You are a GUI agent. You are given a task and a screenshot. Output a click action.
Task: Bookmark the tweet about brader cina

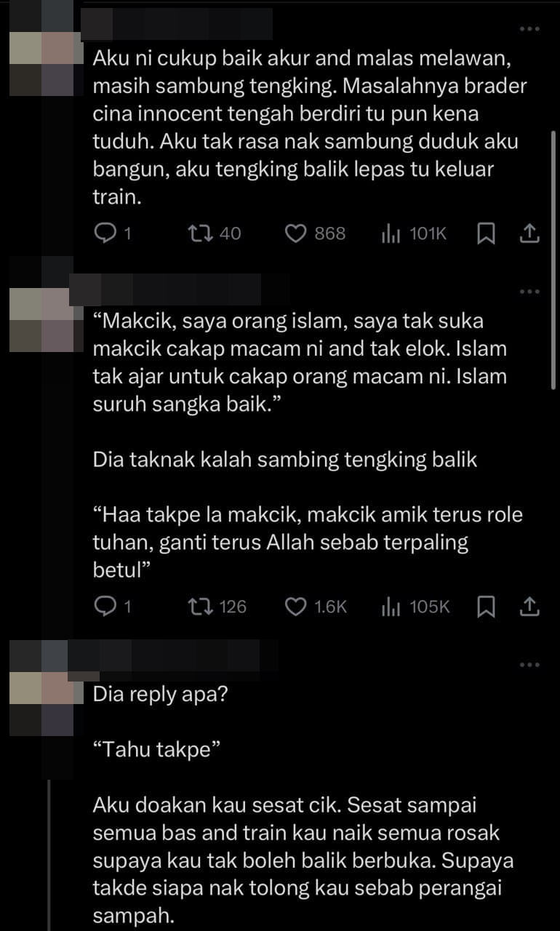487,233
